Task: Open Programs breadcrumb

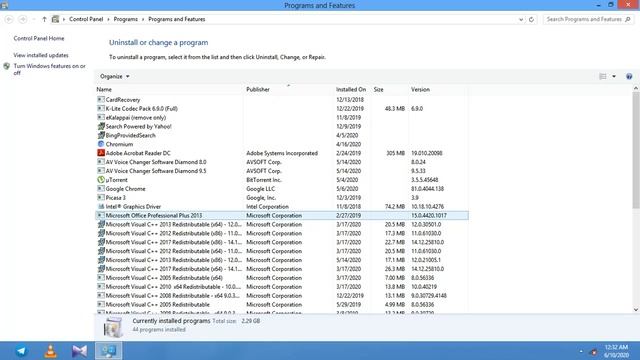Action: [x=126, y=19]
